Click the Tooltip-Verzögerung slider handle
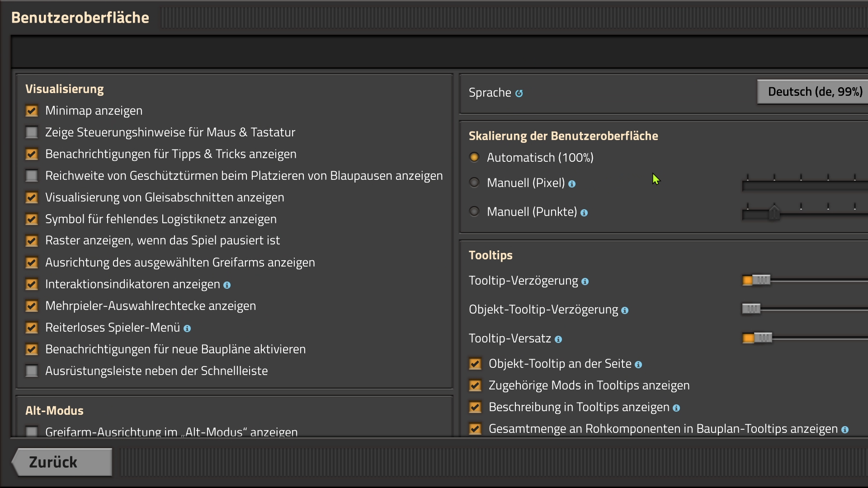 click(761, 280)
